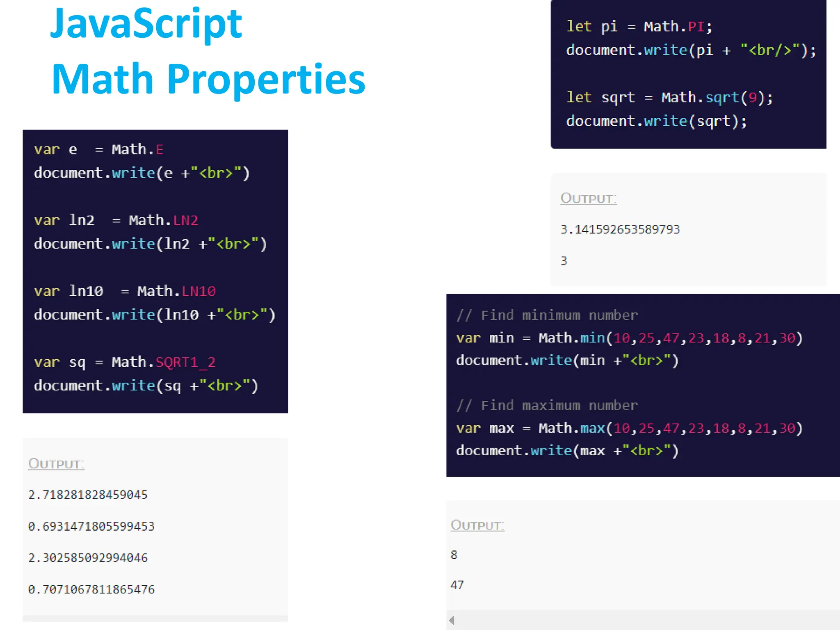
Task: Click 'document.write(min +"<br>")' code line
Action: [x=568, y=361]
